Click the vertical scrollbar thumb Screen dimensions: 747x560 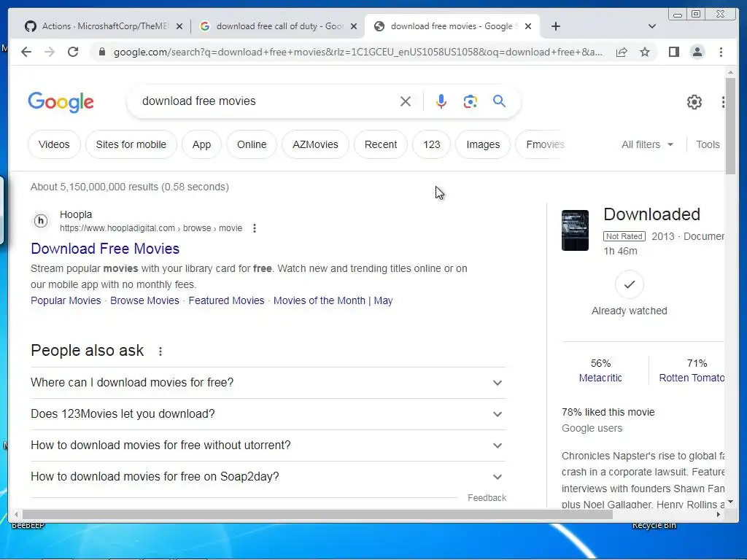click(730, 125)
